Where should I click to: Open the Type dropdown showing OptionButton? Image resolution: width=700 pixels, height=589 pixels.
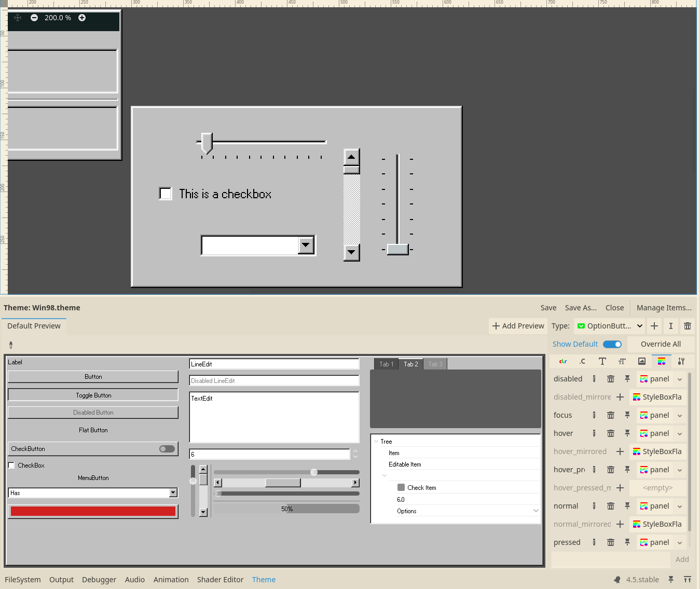[610, 326]
